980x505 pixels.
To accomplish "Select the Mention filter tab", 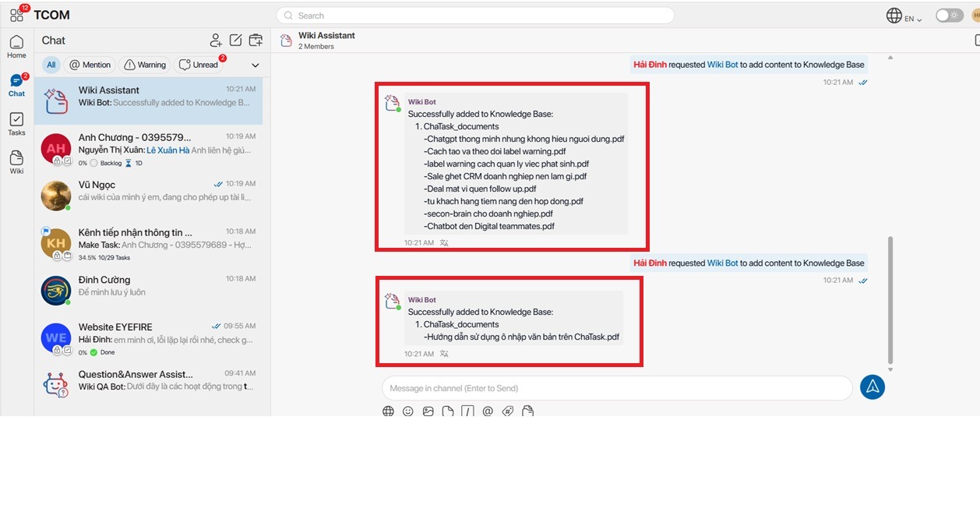I will pyautogui.click(x=90, y=65).
